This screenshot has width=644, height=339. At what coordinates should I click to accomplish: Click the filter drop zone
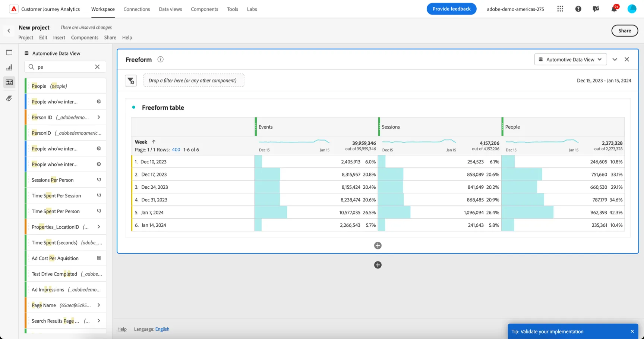(x=194, y=81)
